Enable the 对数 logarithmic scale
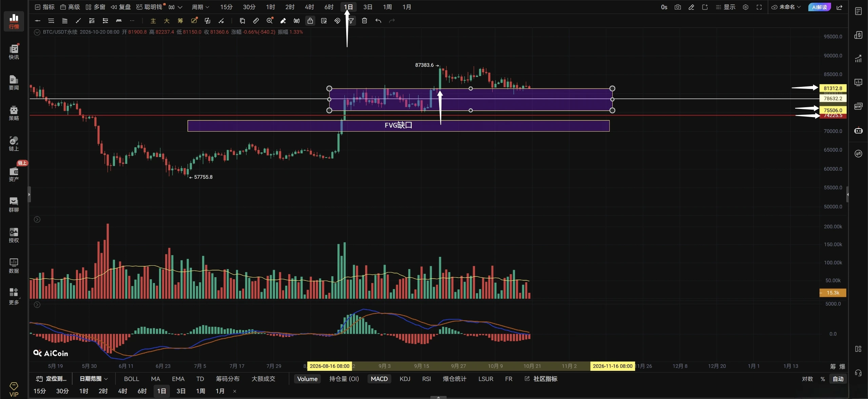 coord(807,379)
